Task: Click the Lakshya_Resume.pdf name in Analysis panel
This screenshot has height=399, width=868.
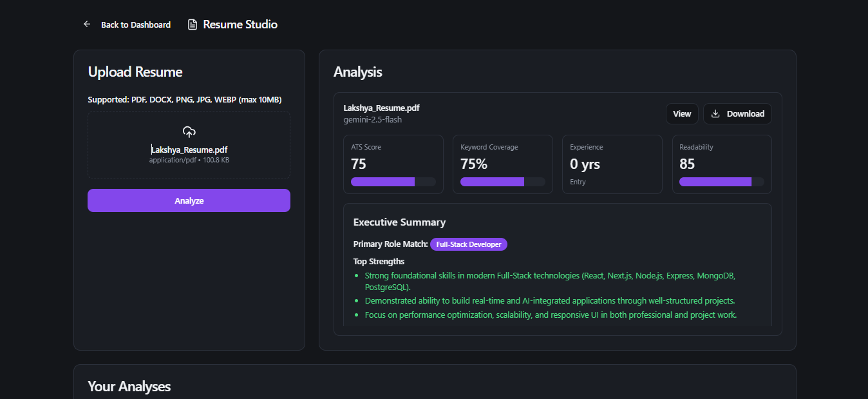Action: (381, 108)
